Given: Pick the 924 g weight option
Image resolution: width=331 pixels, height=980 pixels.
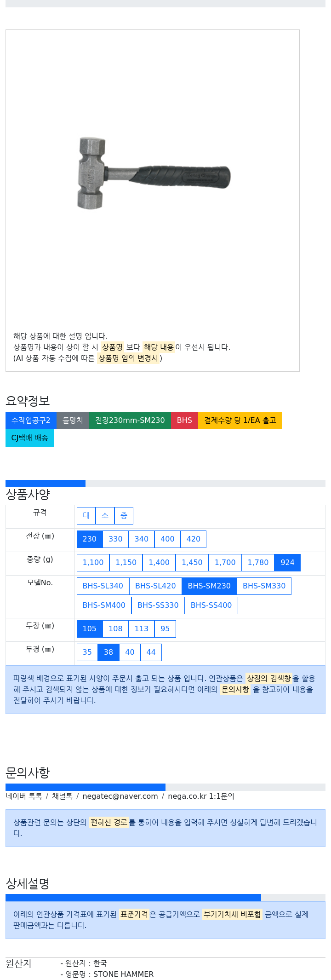Looking at the screenshot, I should point(287,563).
